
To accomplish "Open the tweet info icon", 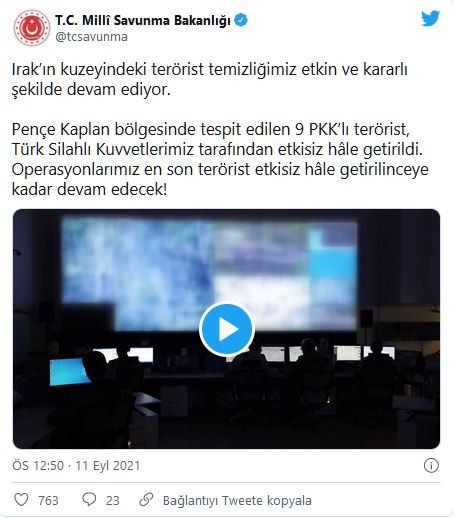I will (431, 465).
